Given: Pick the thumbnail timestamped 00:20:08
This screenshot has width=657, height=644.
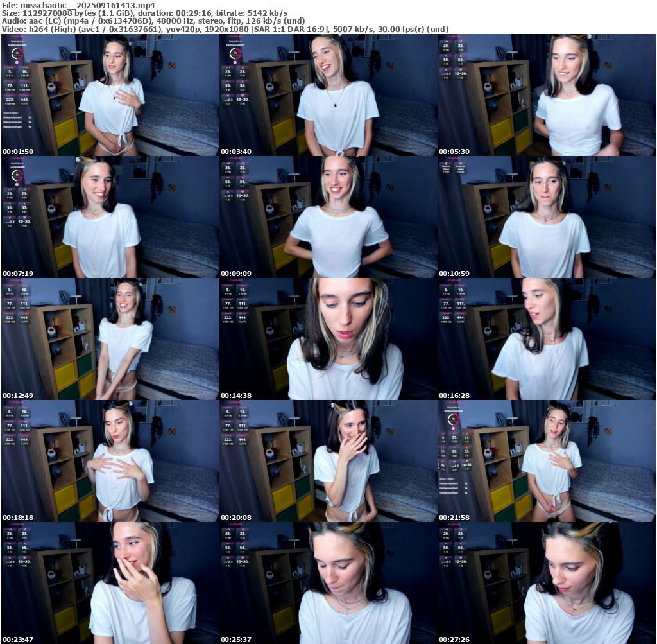Looking at the screenshot, I should pos(328,461).
